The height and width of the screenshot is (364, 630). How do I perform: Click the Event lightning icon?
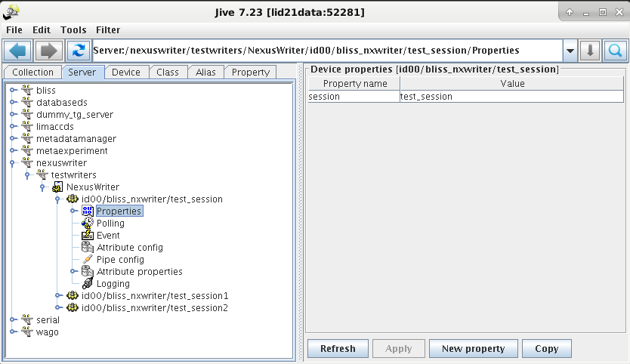88,235
